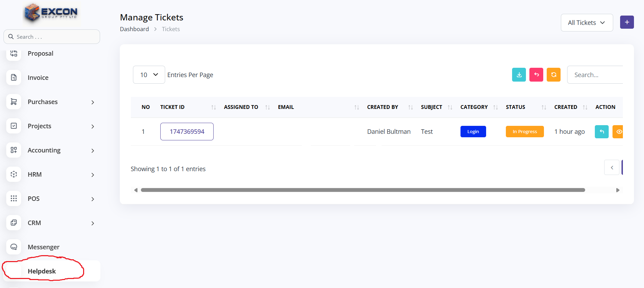The image size is (644, 288).
Task: Open ticket 1747369594
Action: 187,132
